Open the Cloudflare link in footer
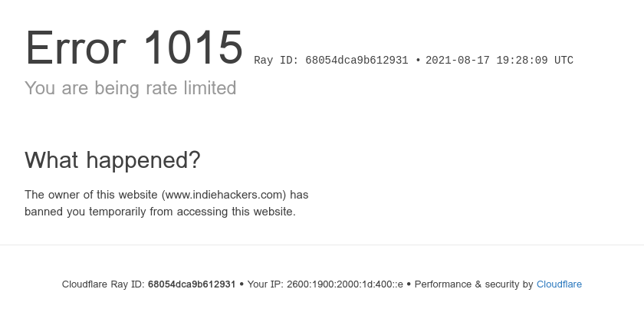 tap(559, 284)
